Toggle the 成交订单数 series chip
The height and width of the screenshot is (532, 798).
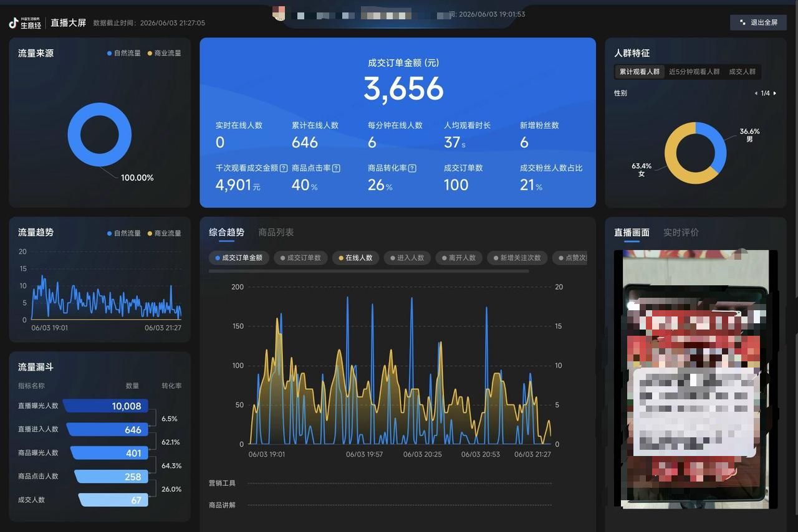(x=300, y=258)
